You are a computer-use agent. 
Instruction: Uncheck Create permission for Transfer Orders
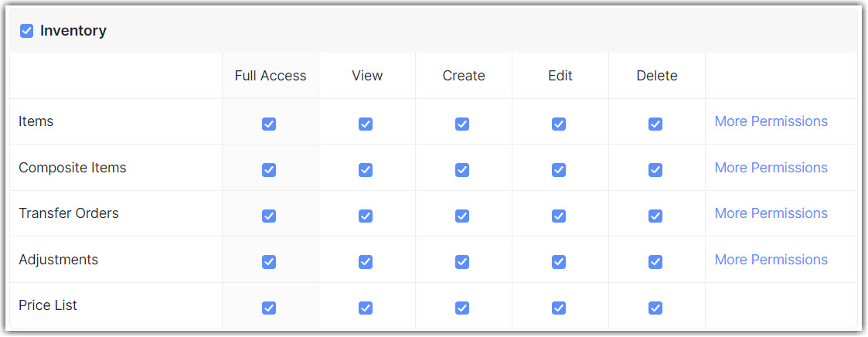tap(462, 216)
